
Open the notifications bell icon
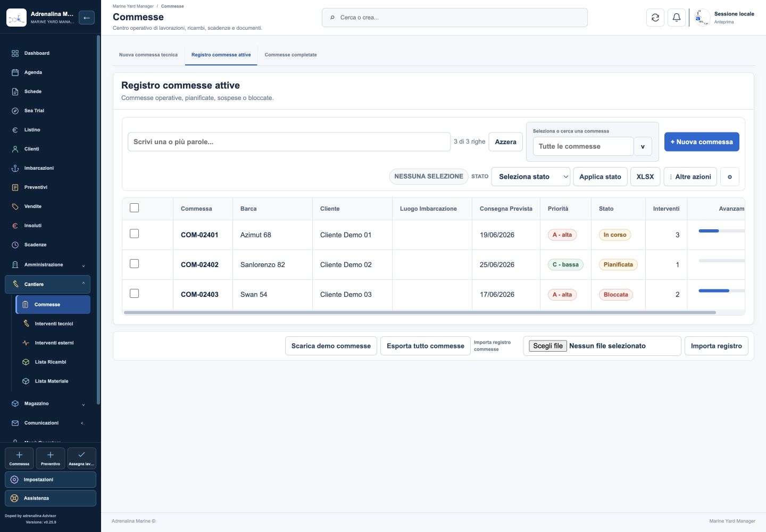(x=677, y=18)
